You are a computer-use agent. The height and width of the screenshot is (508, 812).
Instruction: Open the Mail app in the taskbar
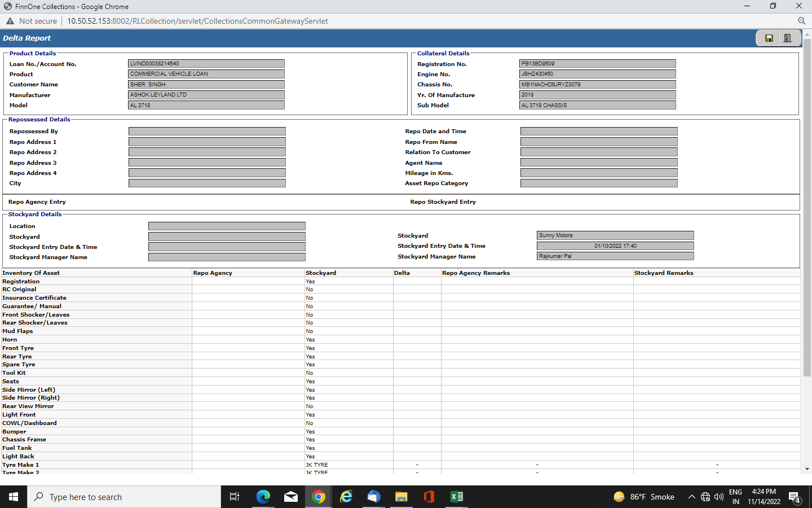click(291, 497)
